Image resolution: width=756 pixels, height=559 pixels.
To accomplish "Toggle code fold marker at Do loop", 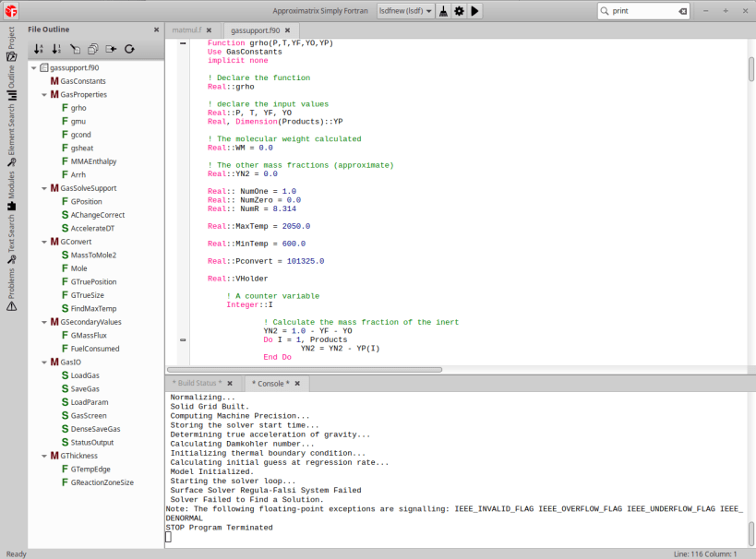I will coord(183,340).
